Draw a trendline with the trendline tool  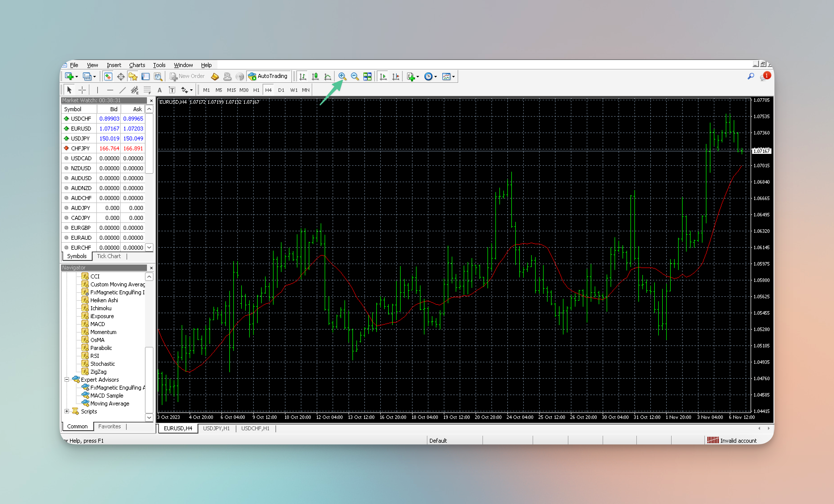[123, 90]
